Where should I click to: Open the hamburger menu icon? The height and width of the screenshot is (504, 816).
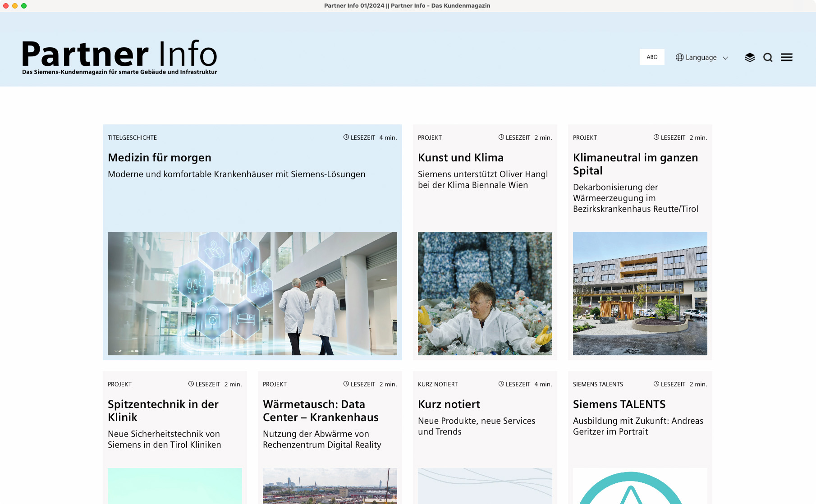(x=787, y=57)
